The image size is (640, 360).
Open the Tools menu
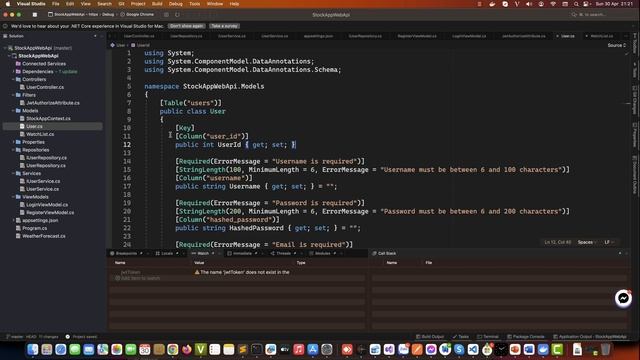(195, 4)
